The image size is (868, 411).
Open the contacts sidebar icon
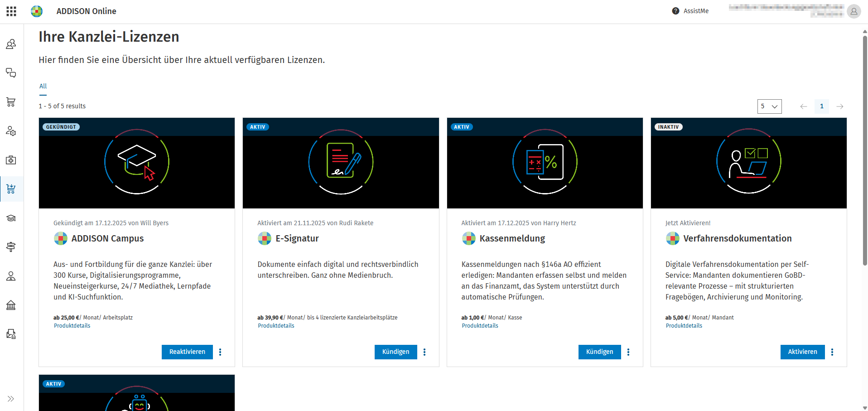(11, 44)
